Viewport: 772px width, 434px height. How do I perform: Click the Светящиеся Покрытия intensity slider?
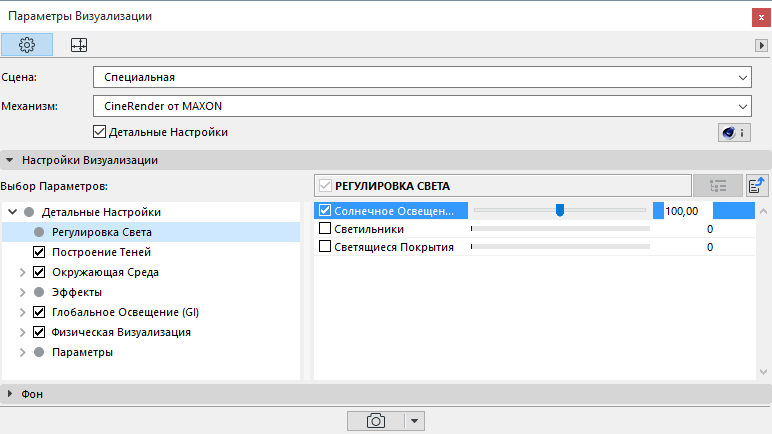pos(560,246)
